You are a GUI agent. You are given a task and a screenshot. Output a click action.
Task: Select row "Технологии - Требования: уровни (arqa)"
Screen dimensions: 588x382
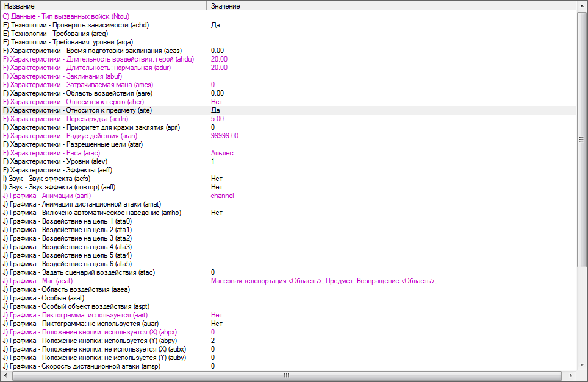[x=289, y=42]
